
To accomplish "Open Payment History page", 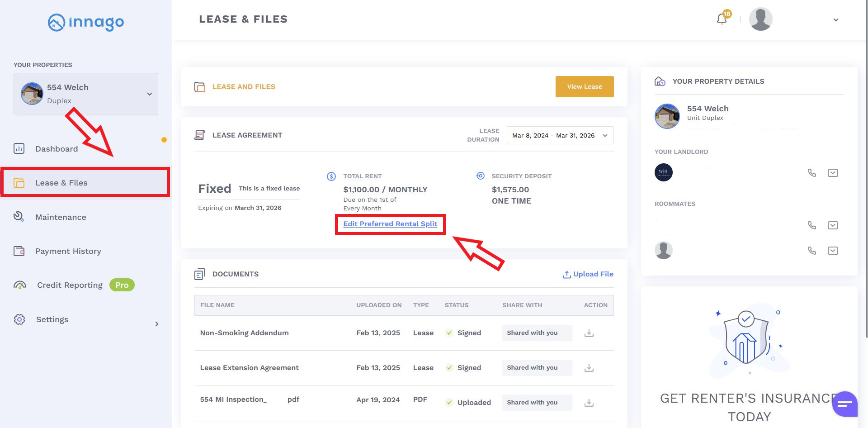I will tap(68, 251).
